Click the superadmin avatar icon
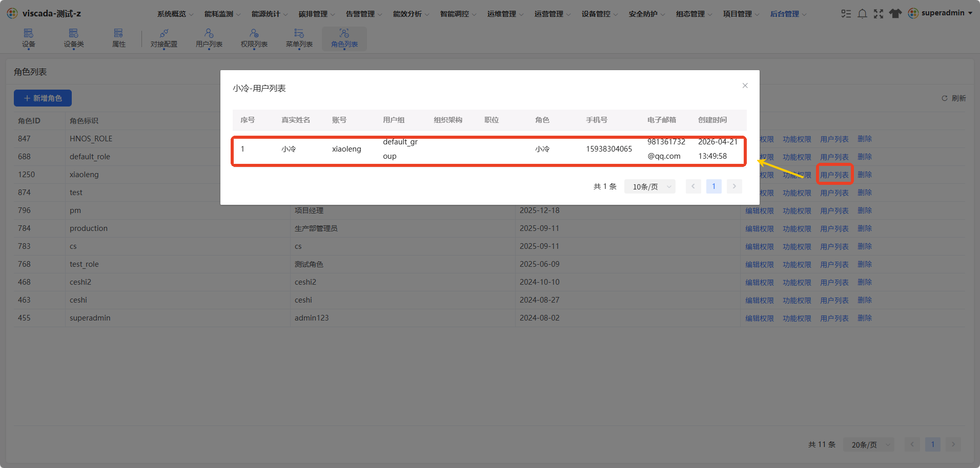980x468 pixels. pos(913,13)
